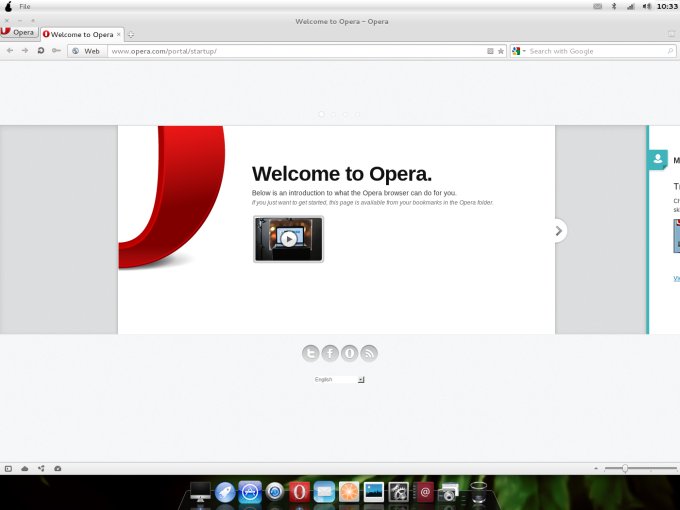Advance to the next slide with right arrow
The height and width of the screenshot is (510, 680).
click(x=559, y=231)
